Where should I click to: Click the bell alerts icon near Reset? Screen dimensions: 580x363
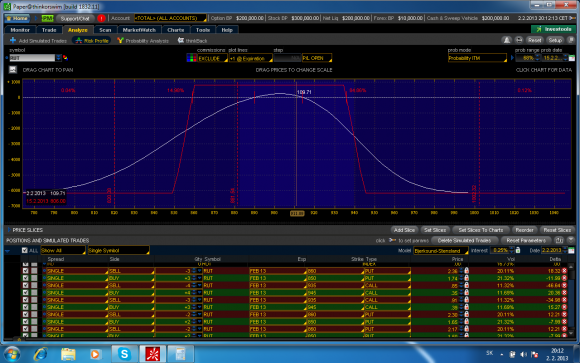coord(507,40)
